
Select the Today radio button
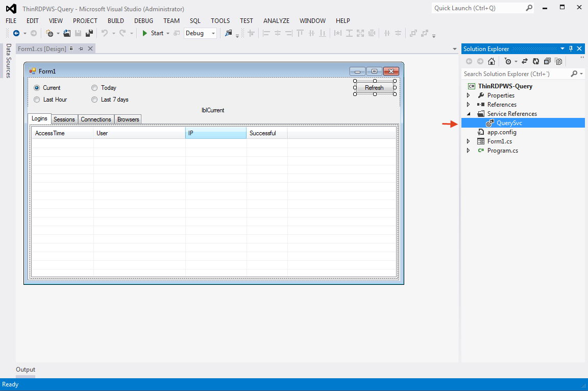pyautogui.click(x=94, y=87)
